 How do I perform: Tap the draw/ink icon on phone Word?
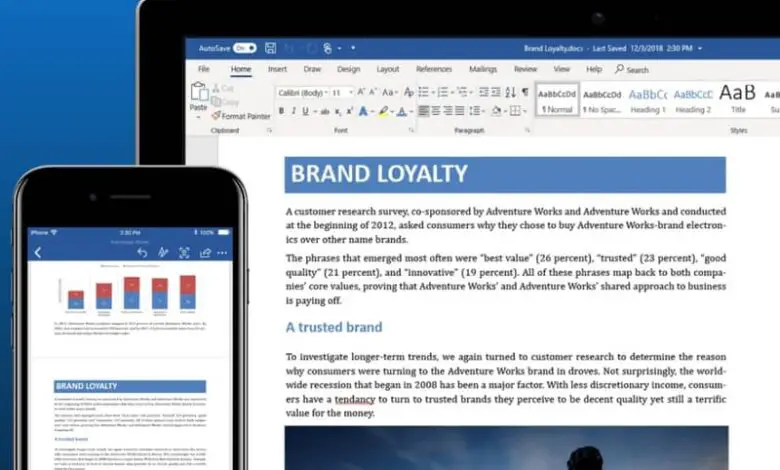click(x=163, y=253)
